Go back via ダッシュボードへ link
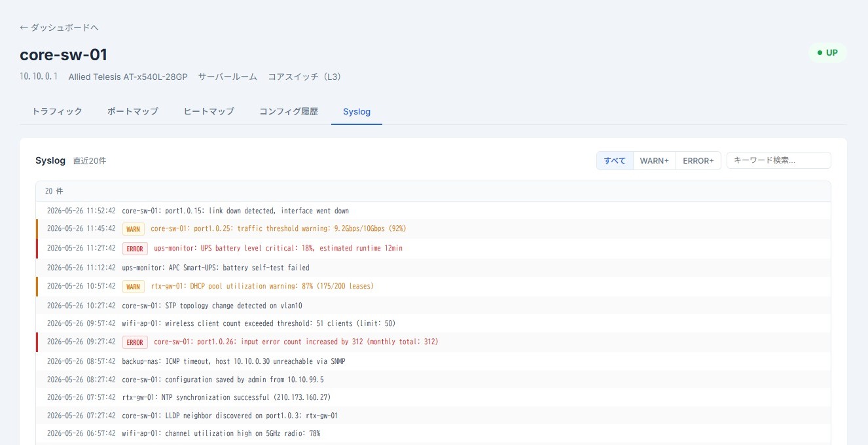 pyautogui.click(x=60, y=27)
